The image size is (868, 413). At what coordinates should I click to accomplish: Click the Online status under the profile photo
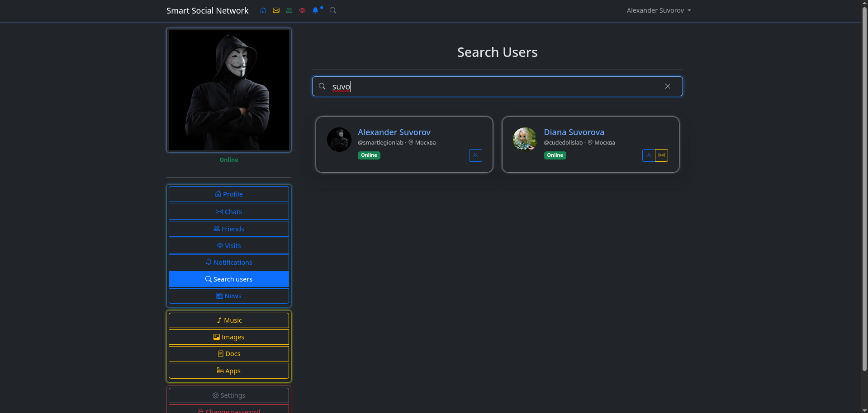pyautogui.click(x=229, y=160)
